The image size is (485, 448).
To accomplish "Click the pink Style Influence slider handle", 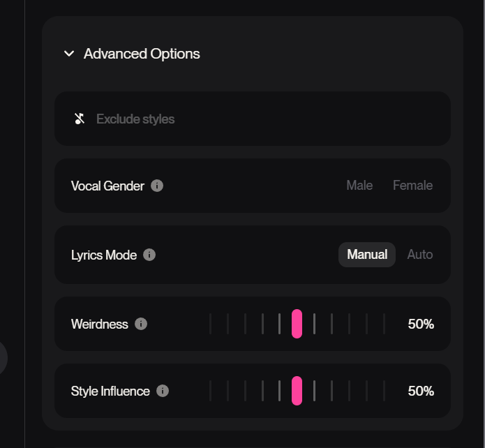I will point(297,391).
